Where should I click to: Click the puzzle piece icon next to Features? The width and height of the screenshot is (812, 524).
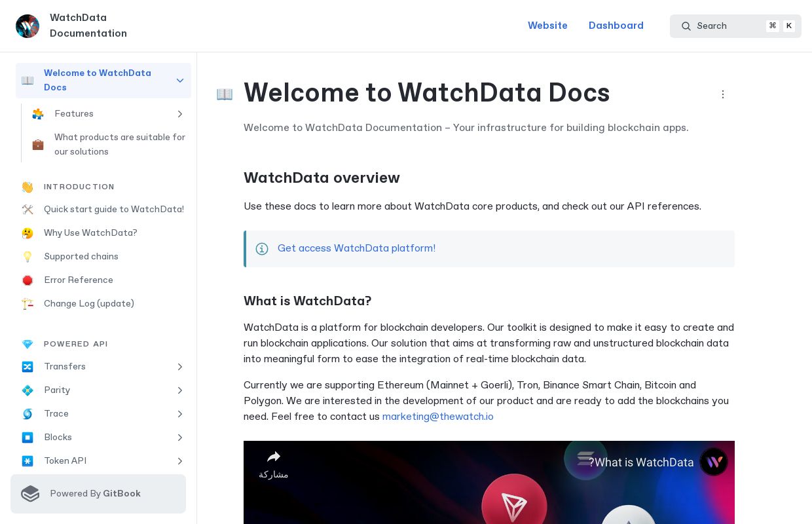click(38, 114)
